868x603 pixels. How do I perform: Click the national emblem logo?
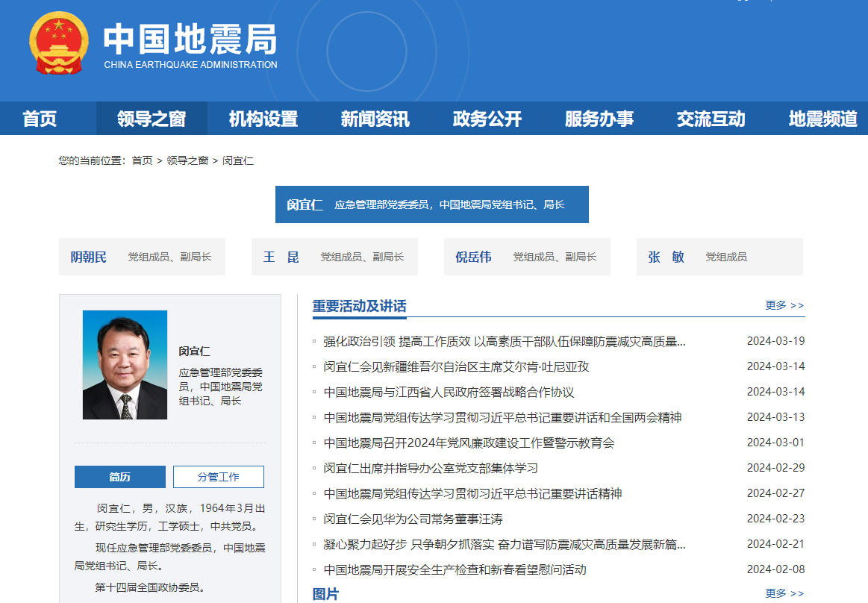point(59,43)
